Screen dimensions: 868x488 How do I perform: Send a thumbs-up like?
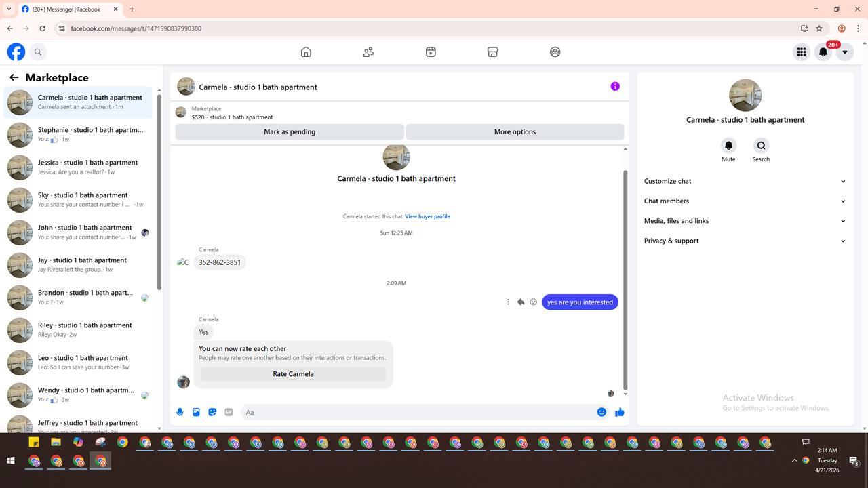(x=619, y=412)
